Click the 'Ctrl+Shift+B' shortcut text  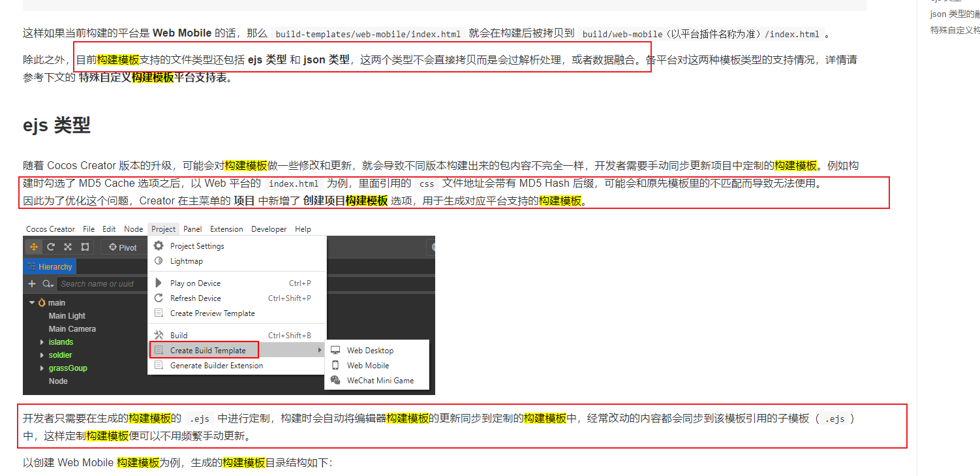click(290, 336)
